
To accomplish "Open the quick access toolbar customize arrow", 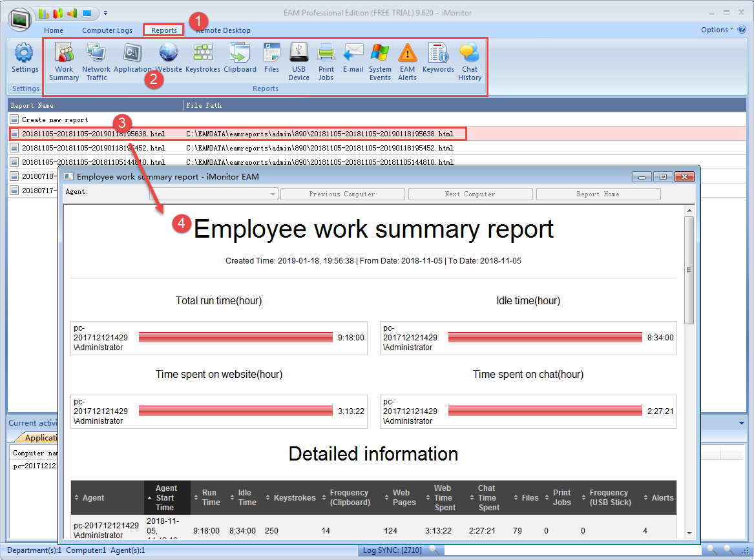I will click(x=106, y=14).
